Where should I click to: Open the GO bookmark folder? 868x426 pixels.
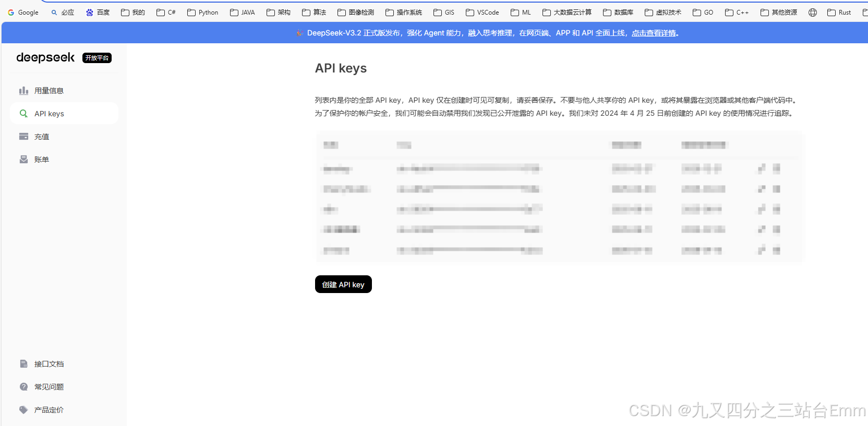(x=703, y=13)
